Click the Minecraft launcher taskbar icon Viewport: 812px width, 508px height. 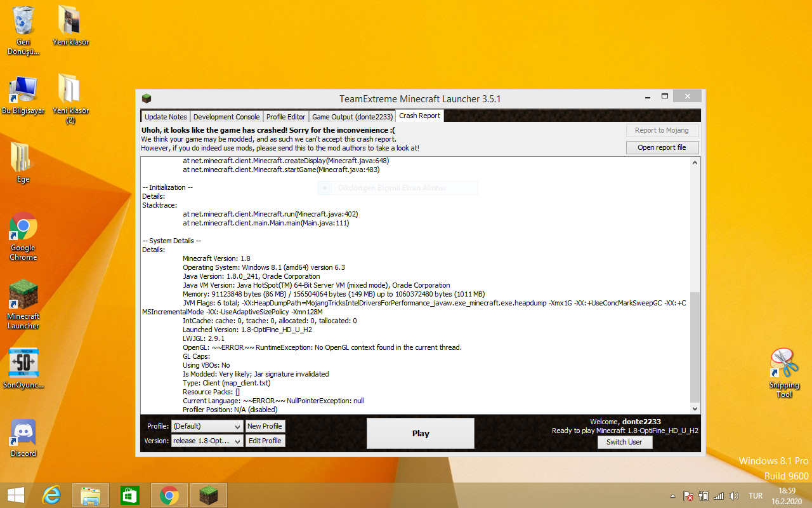point(208,495)
